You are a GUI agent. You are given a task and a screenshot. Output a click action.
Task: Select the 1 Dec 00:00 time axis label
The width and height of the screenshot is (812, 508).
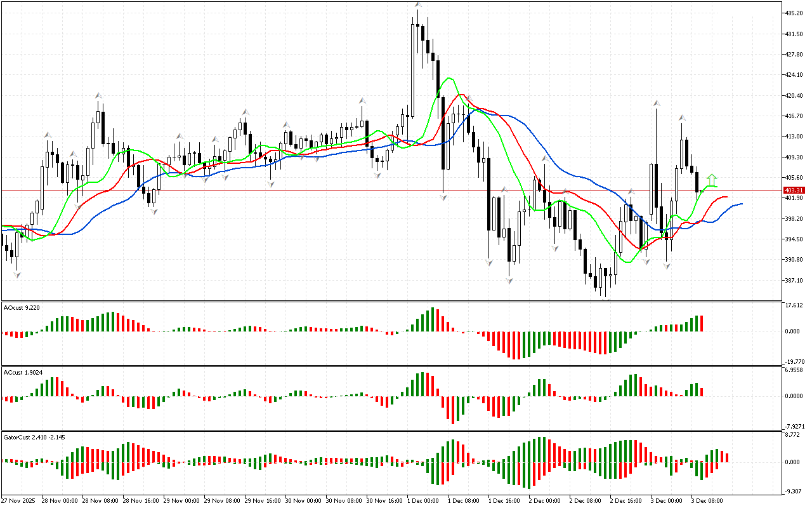[423, 501]
